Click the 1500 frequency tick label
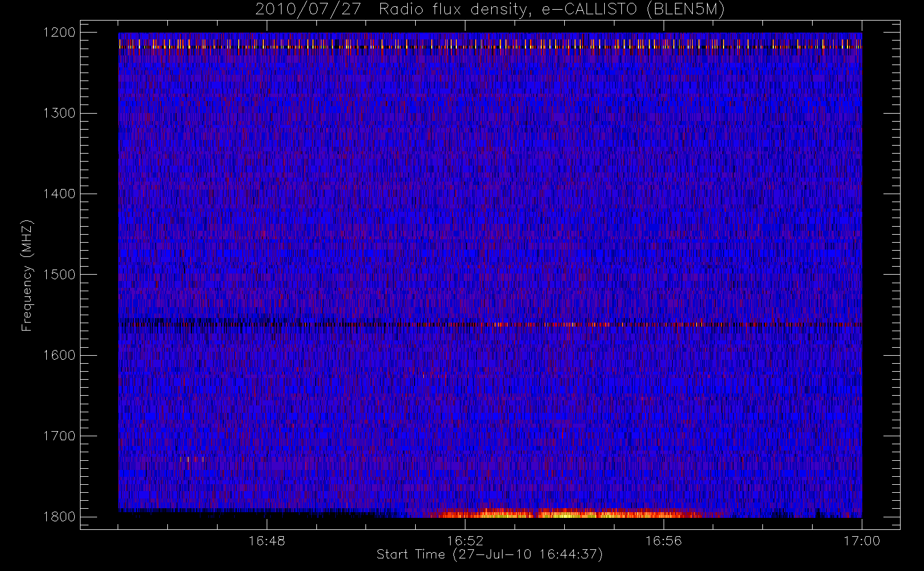Image resolution: width=924 pixels, height=571 pixels. tap(60, 275)
